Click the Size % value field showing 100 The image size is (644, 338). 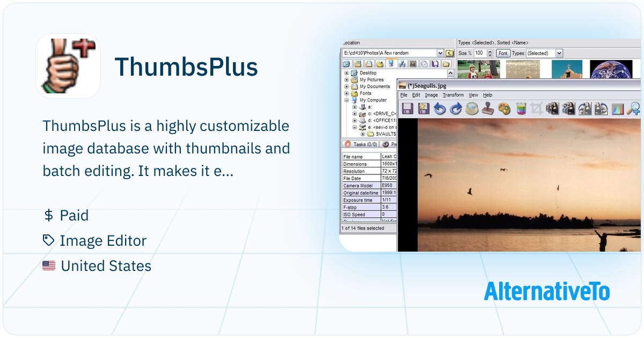480,53
